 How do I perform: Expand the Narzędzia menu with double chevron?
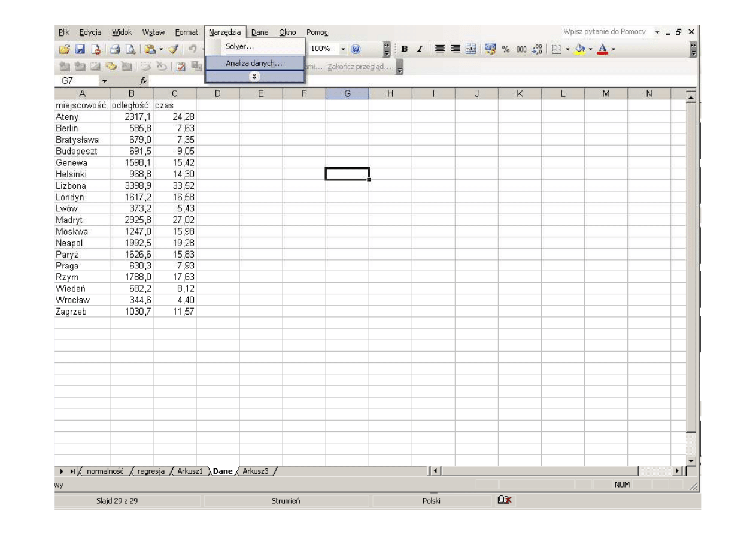(x=254, y=77)
